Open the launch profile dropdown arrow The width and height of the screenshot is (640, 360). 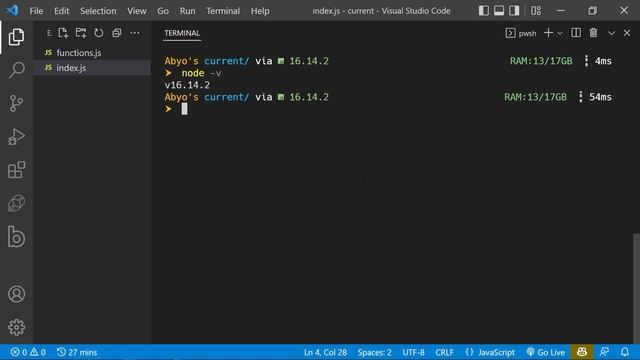point(560,33)
